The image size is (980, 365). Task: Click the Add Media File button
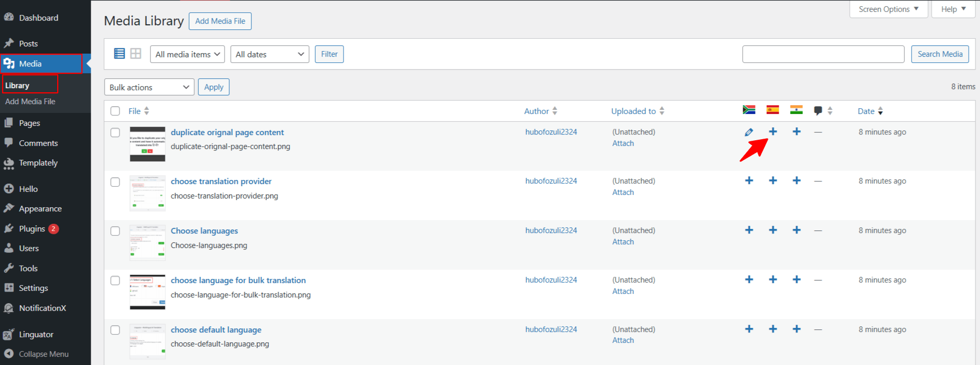click(220, 21)
